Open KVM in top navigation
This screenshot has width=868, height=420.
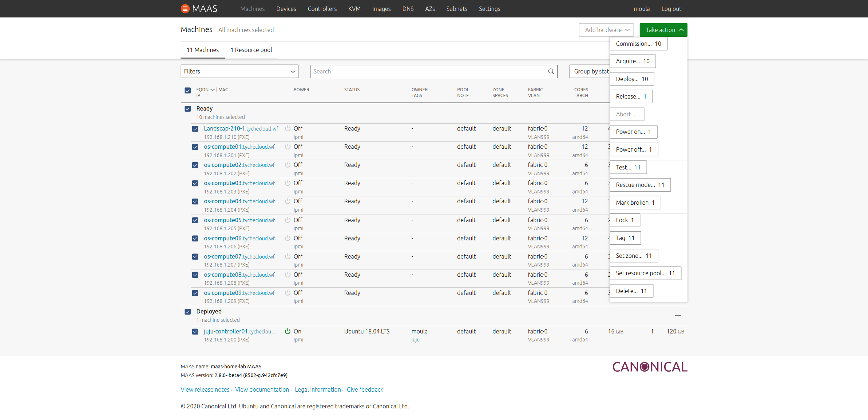[354, 9]
